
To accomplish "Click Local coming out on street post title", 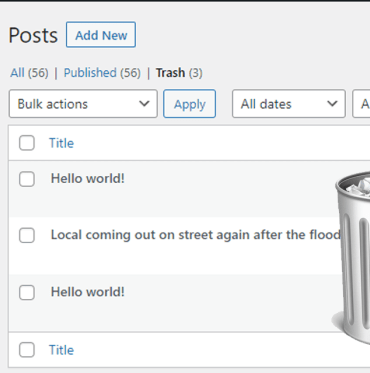I will (x=196, y=235).
